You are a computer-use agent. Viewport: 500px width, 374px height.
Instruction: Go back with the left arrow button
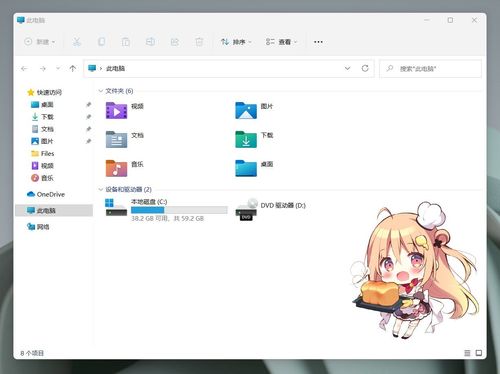point(24,69)
